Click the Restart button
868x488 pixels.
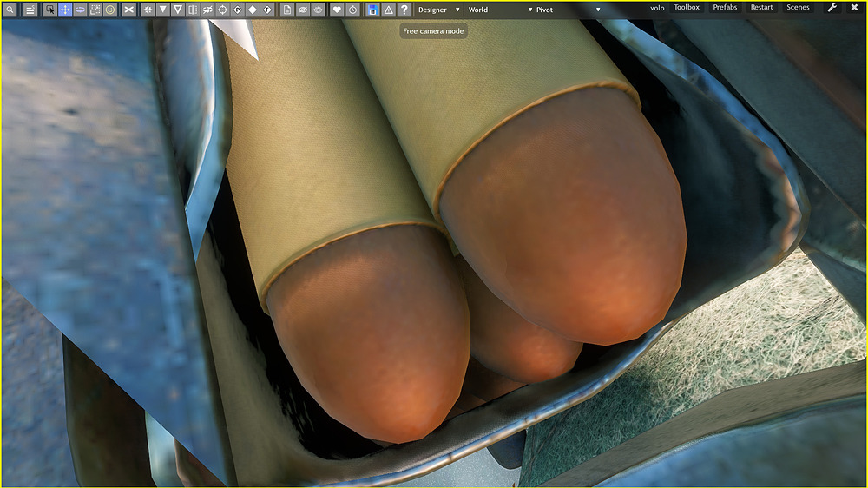[761, 7]
